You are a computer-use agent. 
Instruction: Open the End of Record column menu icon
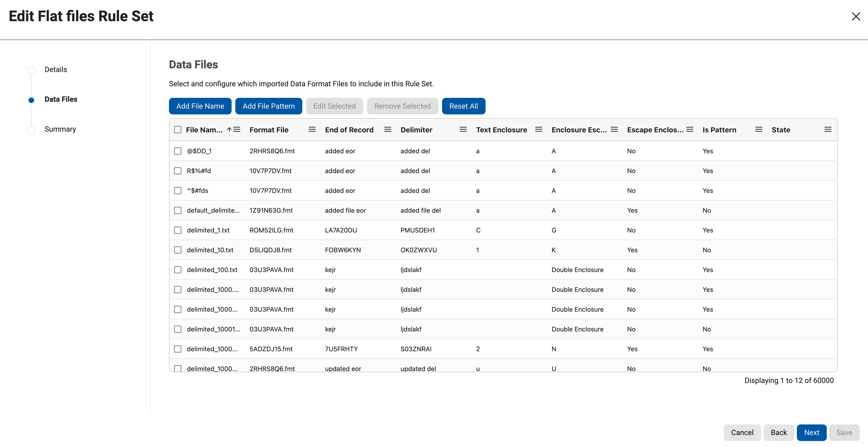(387, 129)
